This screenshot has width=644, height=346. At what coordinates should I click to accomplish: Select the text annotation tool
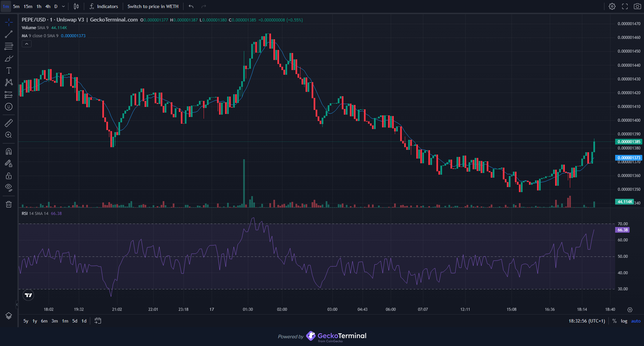pyautogui.click(x=9, y=70)
